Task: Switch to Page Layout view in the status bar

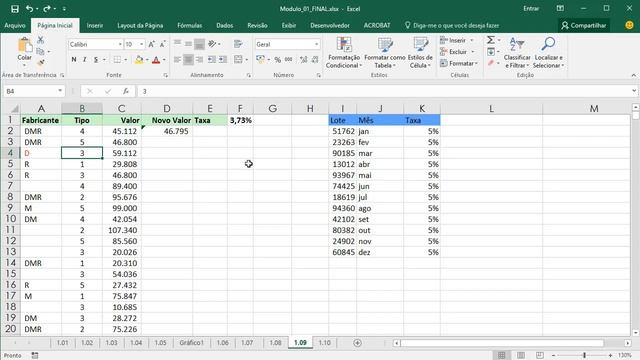Action: (521, 356)
